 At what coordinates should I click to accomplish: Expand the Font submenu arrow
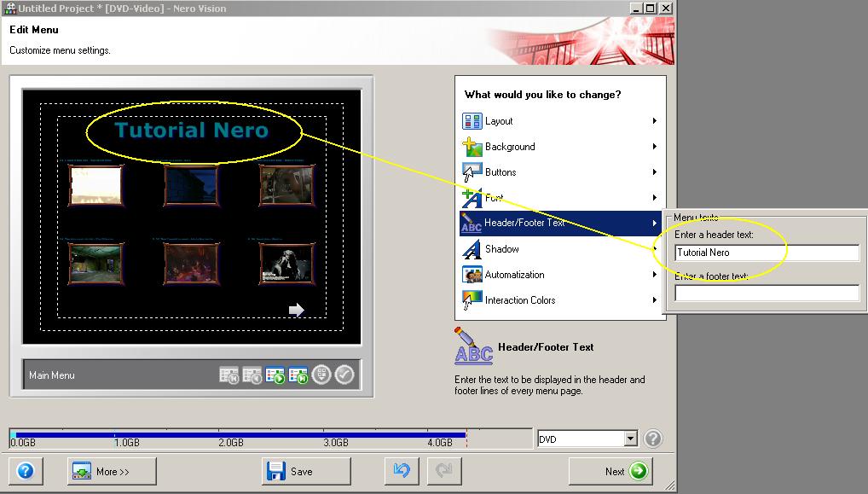pyautogui.click(x=654, y=198)
